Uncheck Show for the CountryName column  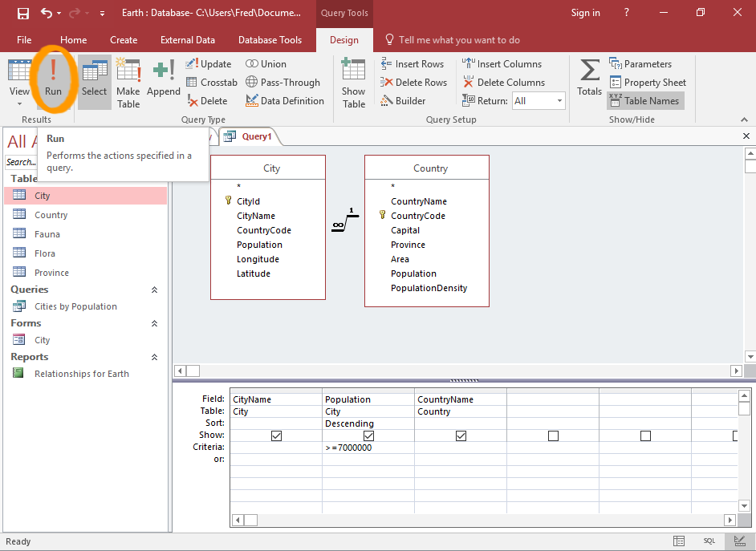pos(461,436)
